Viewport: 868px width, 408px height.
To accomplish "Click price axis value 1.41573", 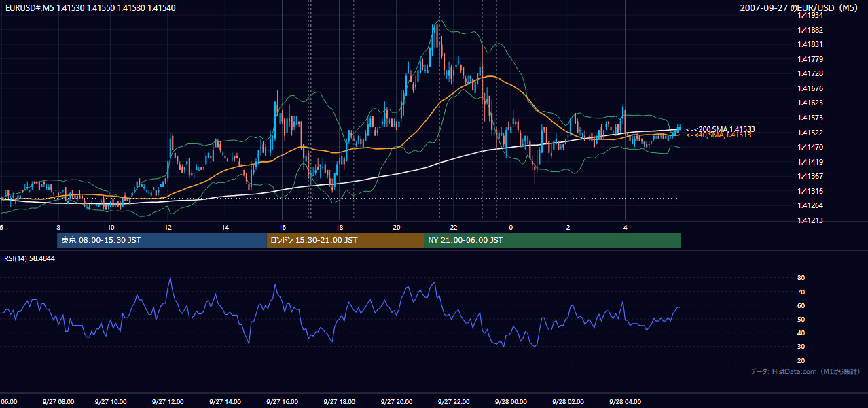I will point(810,118).
